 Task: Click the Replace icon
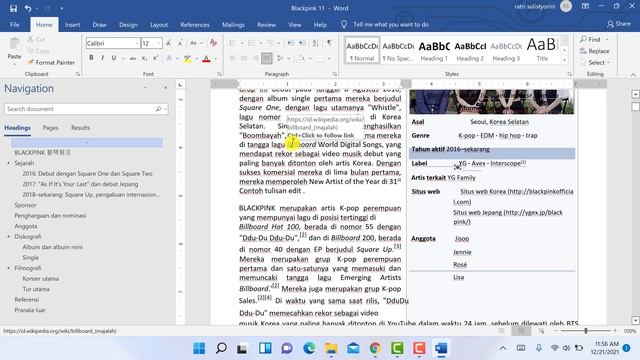pyautogui.click(x=584, y=51)
